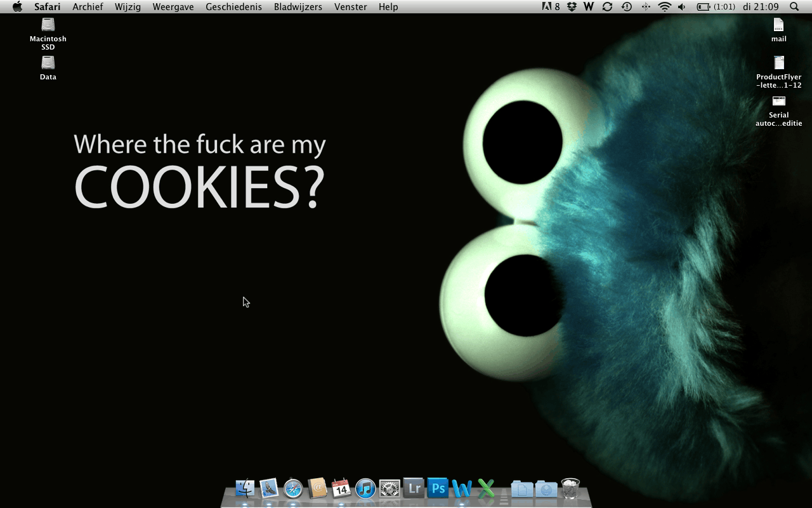Click the Safari compass icon in Dock

(293, 488)
